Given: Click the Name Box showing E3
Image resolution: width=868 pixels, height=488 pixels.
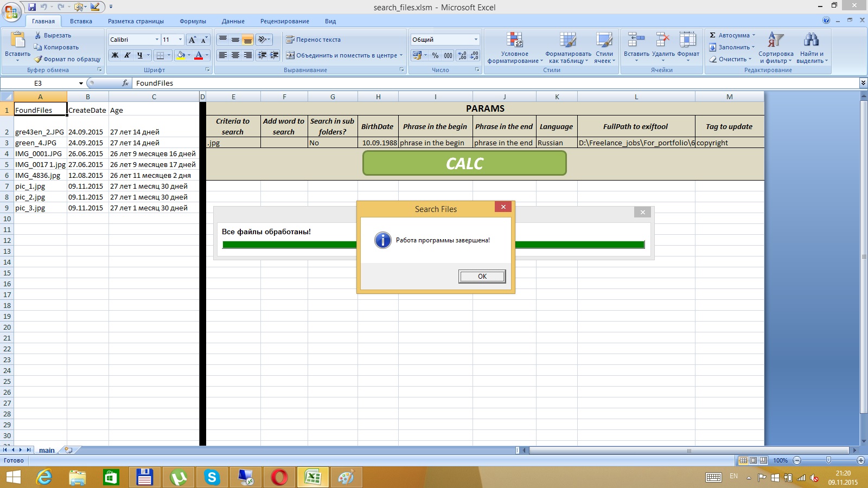Looking at the screenshot, I should tap(39, 83).
